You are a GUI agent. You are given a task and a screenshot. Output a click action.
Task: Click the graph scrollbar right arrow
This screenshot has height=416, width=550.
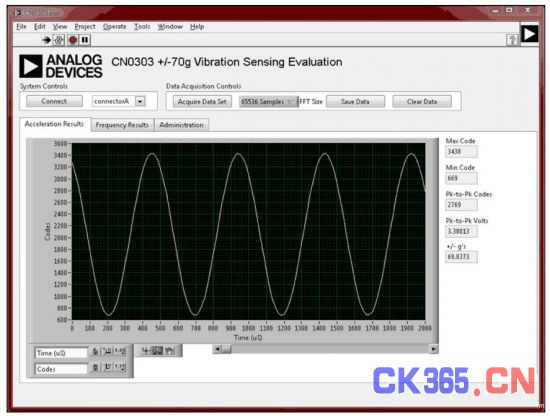click(x=434, y=349)
